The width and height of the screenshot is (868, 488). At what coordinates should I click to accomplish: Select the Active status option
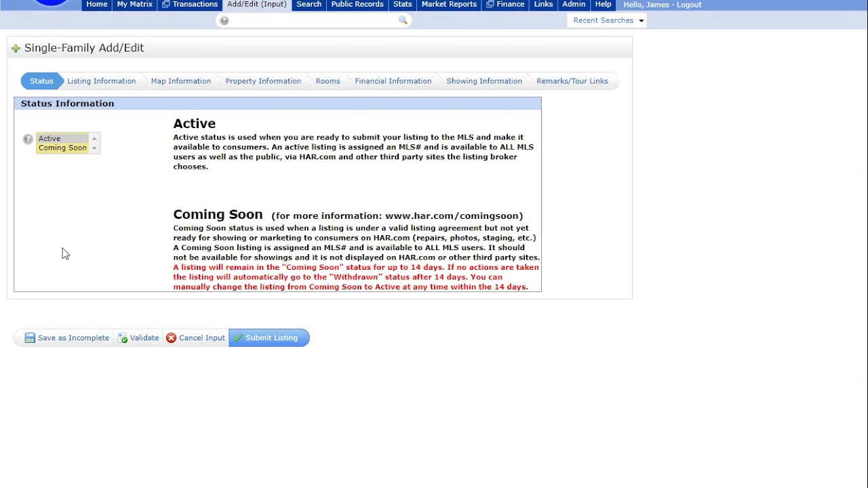(x=62, y=138)
